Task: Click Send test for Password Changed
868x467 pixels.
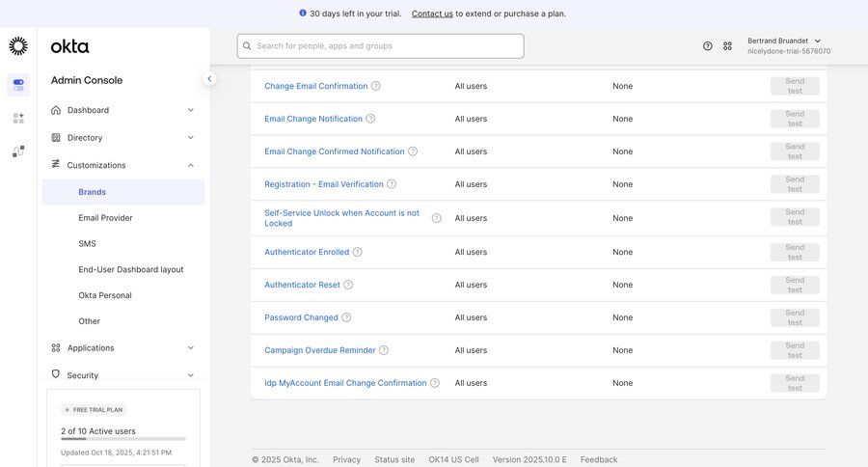Action: 795,317
